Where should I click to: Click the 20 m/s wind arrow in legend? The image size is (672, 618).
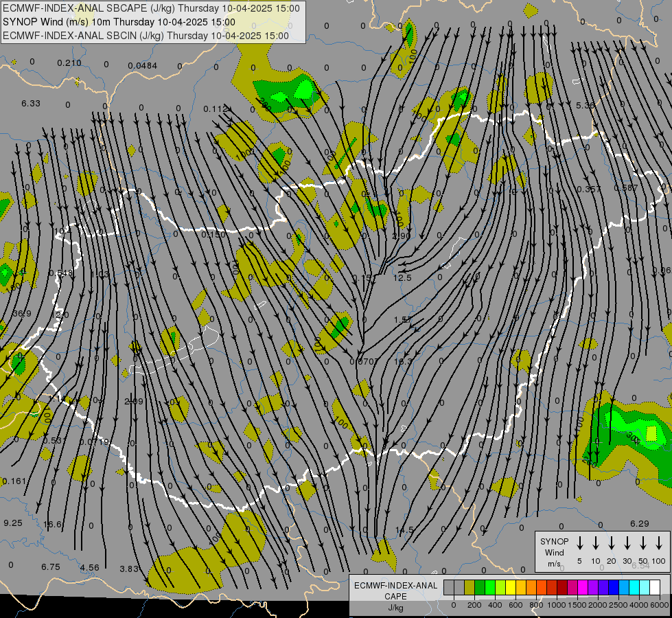pos(612,543)
